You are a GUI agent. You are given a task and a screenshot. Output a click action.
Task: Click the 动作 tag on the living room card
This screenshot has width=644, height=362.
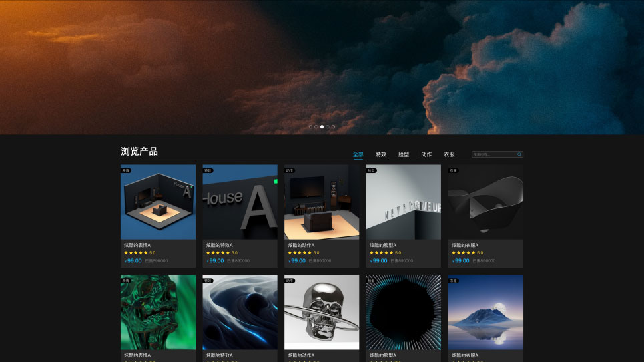[x=290, y=170]
